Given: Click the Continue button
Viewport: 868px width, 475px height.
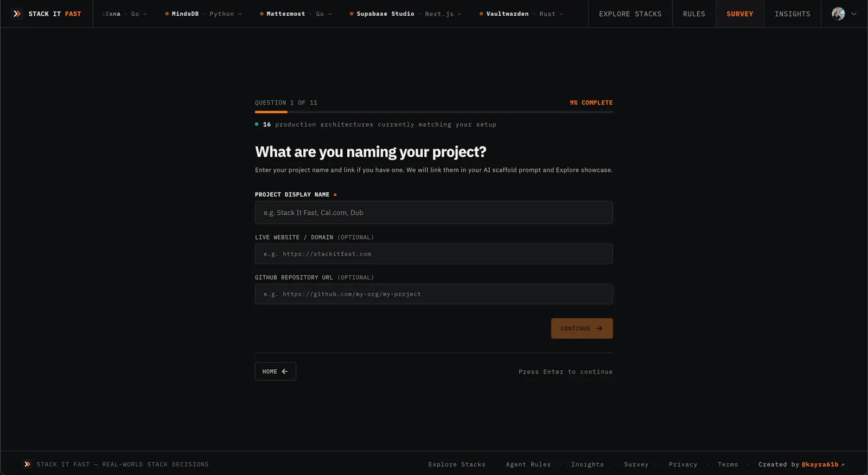Looking at the screenshot, I should 582,329.
